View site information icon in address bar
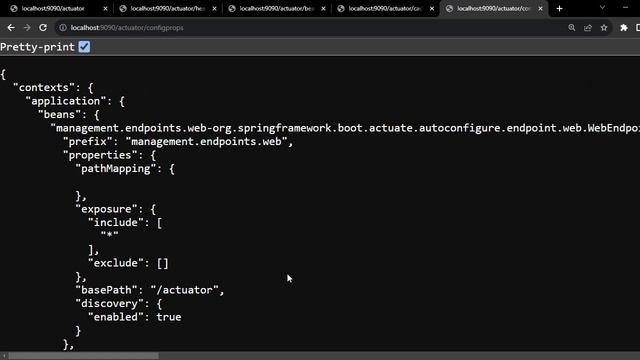The width and height of the screenshot is (640, 360). (63, 28)
